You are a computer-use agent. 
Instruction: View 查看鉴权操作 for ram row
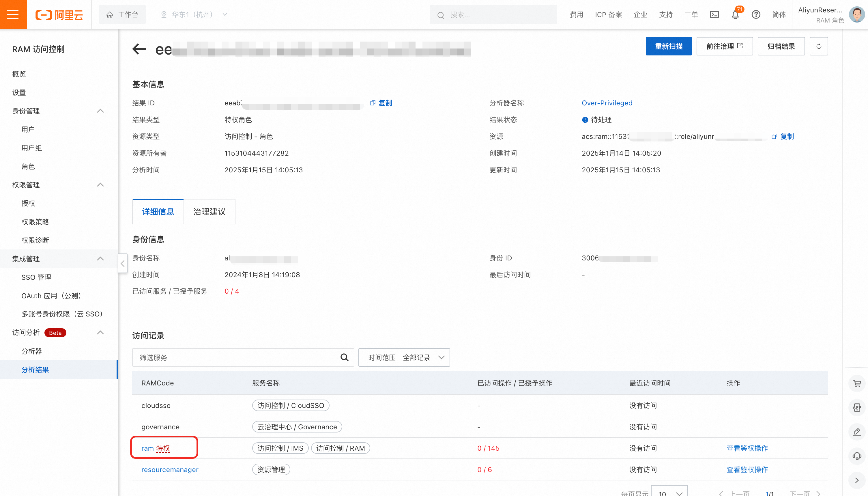[x=747, y=448]
